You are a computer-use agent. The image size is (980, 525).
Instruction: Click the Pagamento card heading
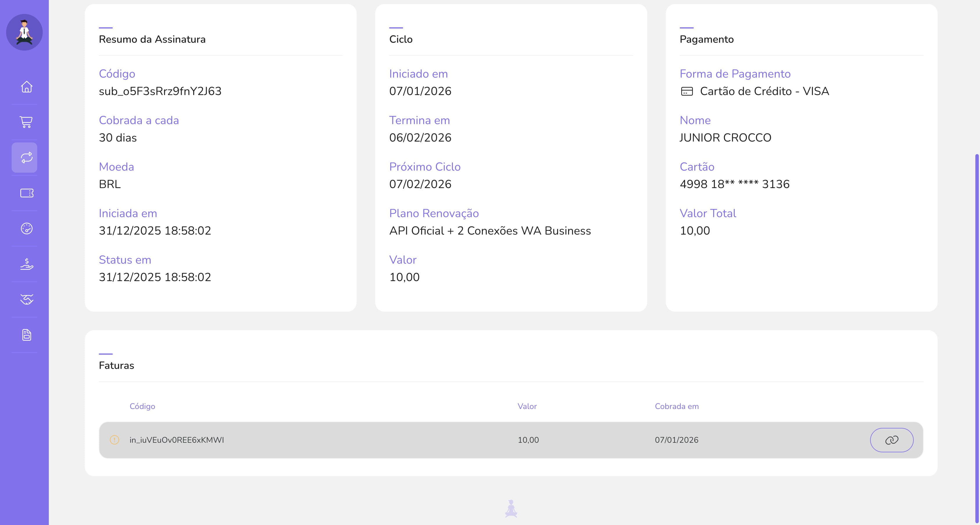(707, 39)
